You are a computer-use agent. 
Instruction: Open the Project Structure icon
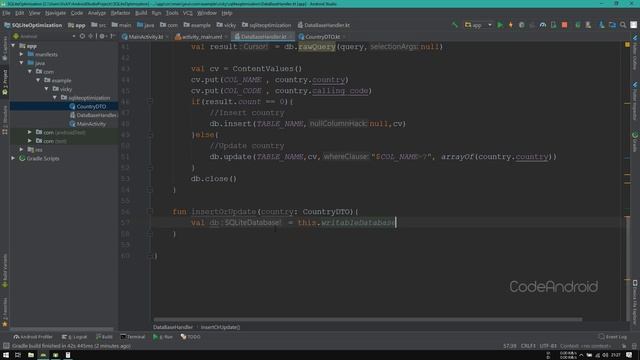pyautogui.click(x=612, y=25)
